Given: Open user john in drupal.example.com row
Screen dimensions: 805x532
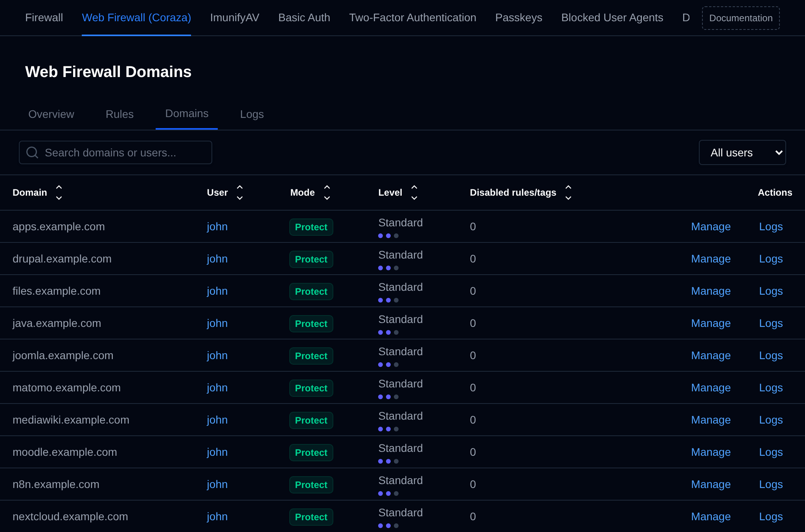Looking at the screenshot, I should point(217,259).
